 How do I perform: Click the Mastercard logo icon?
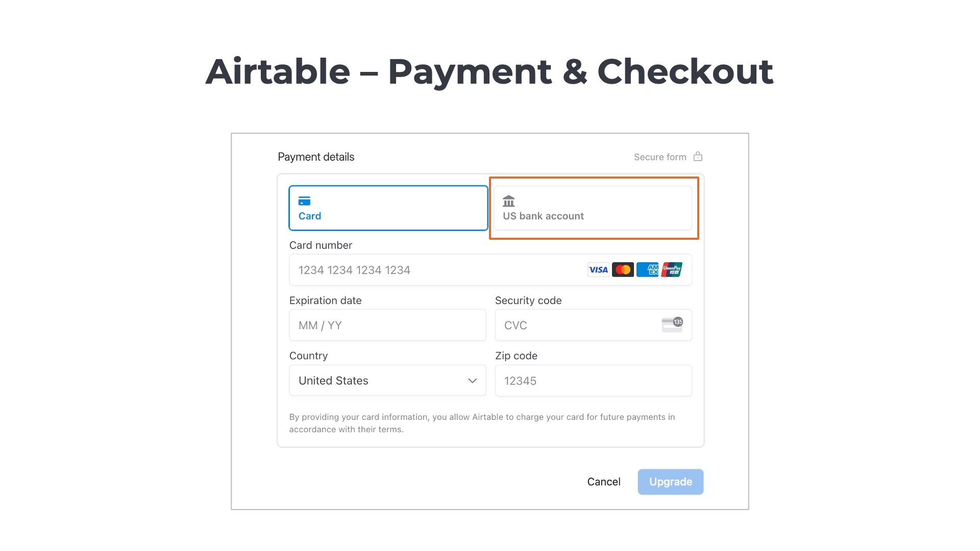coord(623,269)
